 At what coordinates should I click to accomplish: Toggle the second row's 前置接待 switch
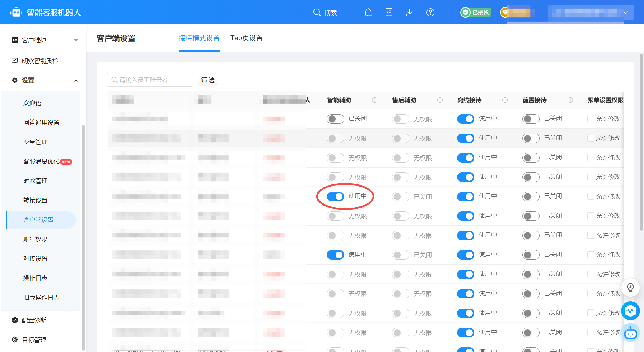click(531, 138)
